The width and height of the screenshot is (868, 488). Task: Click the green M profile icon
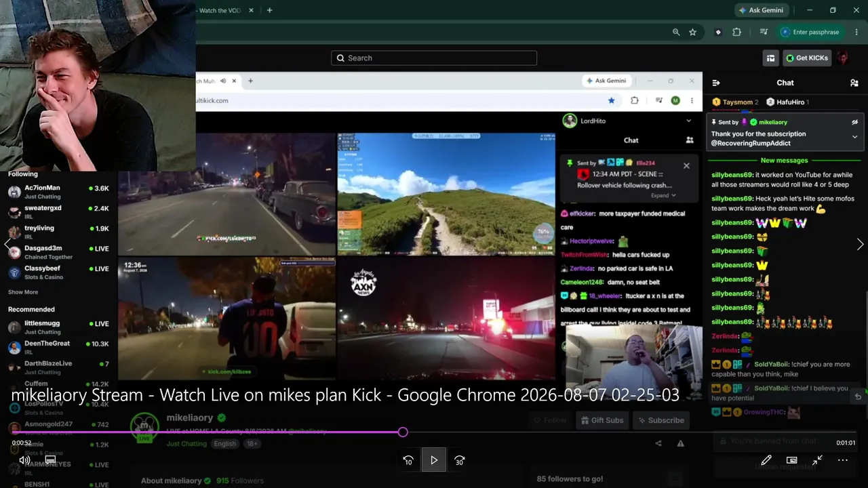pyautogui.click(x=675, y=100)
